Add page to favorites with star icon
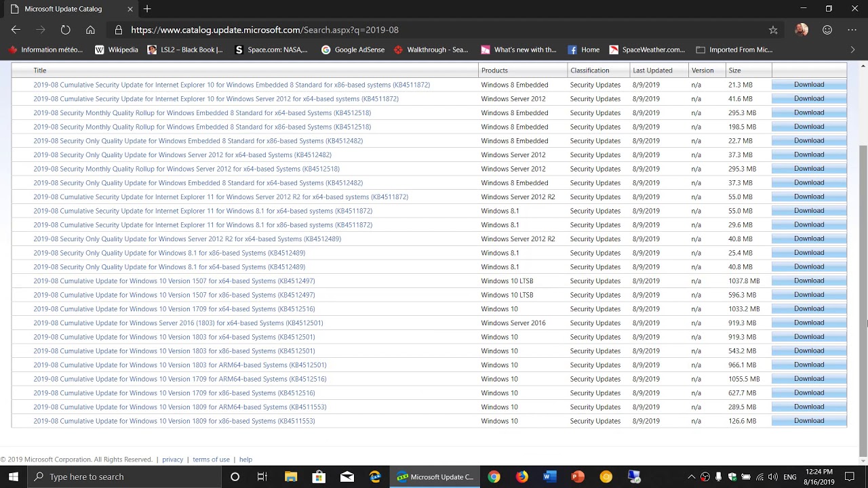This screenshot has width=868, height=488. point(772,30)
